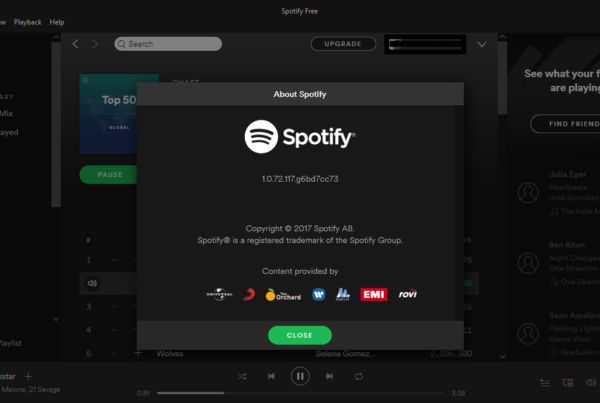This screenshot has width=600, height=403.
Task: Click the Content provided by label
Action: click(300, 271)
